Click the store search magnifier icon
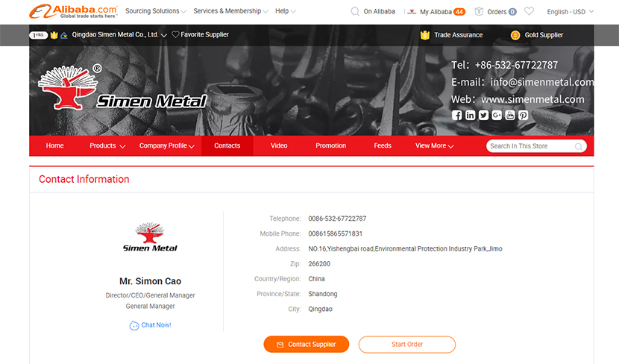The width and height of the screenshot is (619, 364). pos(578,146)
